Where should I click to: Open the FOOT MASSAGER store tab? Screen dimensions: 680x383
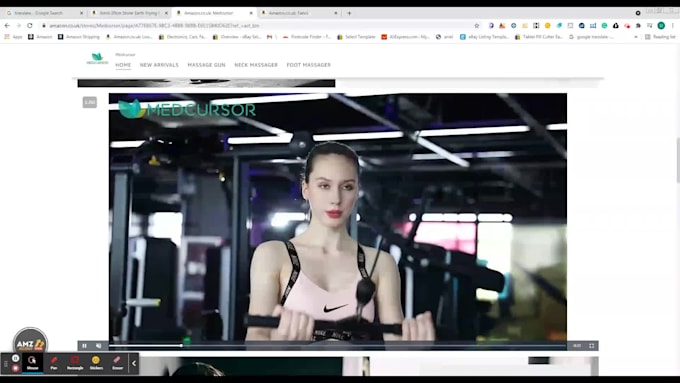coord(308,65)
